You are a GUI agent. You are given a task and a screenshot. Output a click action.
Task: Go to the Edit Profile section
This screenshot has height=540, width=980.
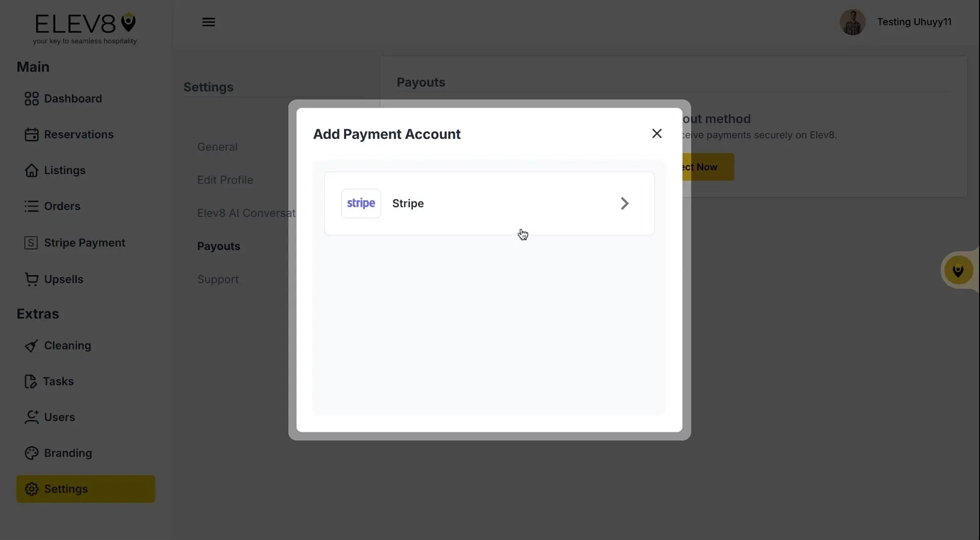click(225, 180)
